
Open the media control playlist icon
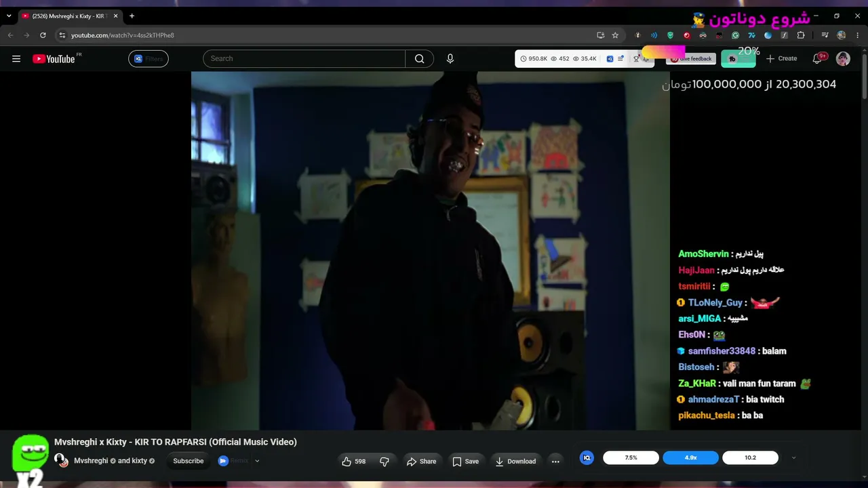(825, 35)
